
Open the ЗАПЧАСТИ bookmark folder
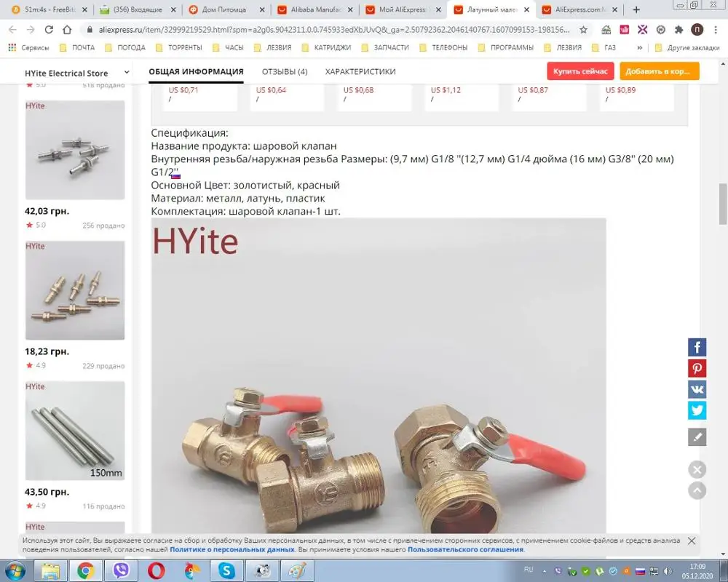385,47
